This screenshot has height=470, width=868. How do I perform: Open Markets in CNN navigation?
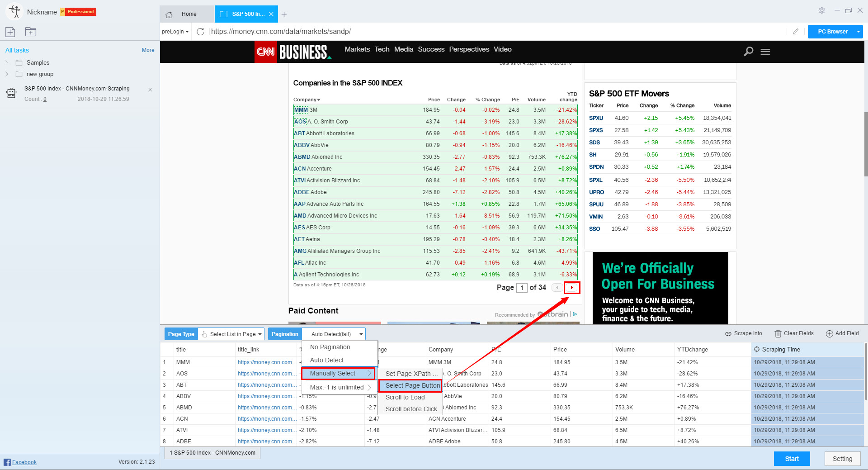(357, 49)
